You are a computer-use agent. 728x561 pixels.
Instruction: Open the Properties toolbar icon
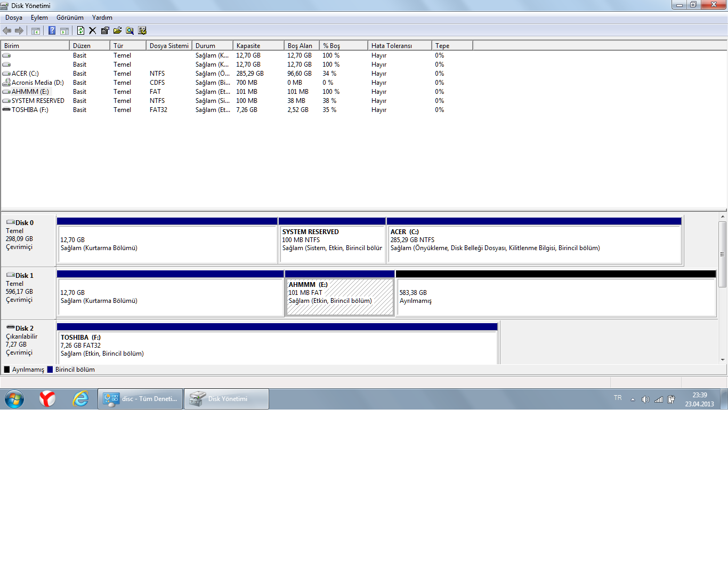point(105,30)
